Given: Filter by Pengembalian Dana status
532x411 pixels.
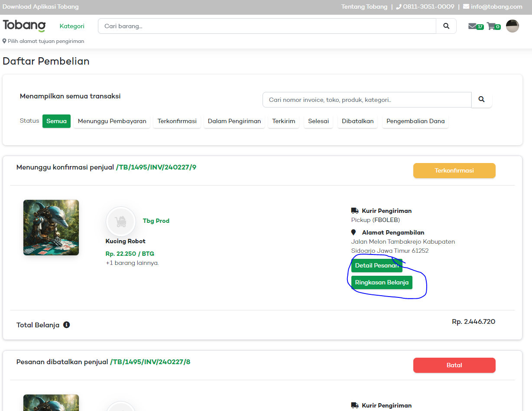Looking at the screenshot, I should coord(415,121).
